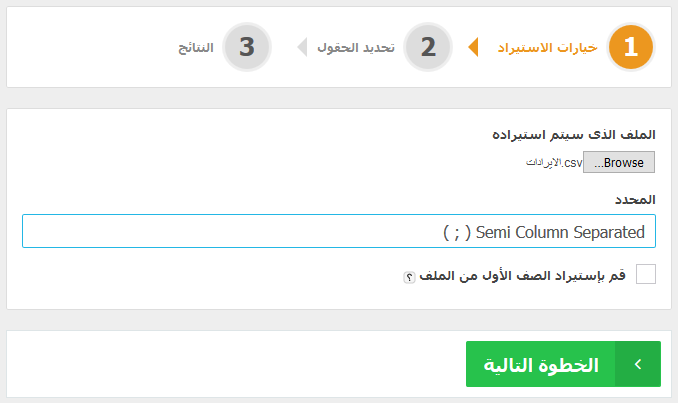The height and width of the screenshot is (403, 678).
Task: Click the الخطوة التالية green button
Action: point(563,364)
